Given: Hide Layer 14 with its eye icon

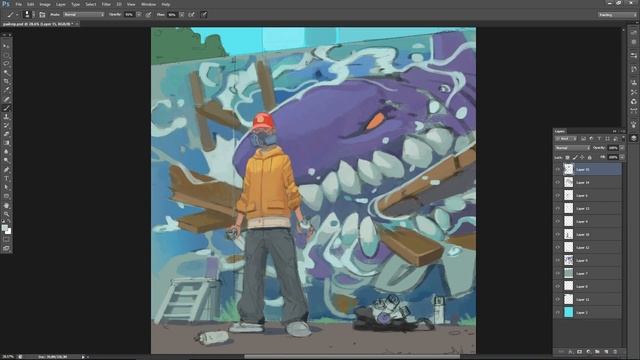Looking at the screenshot, I should click(x=558, y=182).
